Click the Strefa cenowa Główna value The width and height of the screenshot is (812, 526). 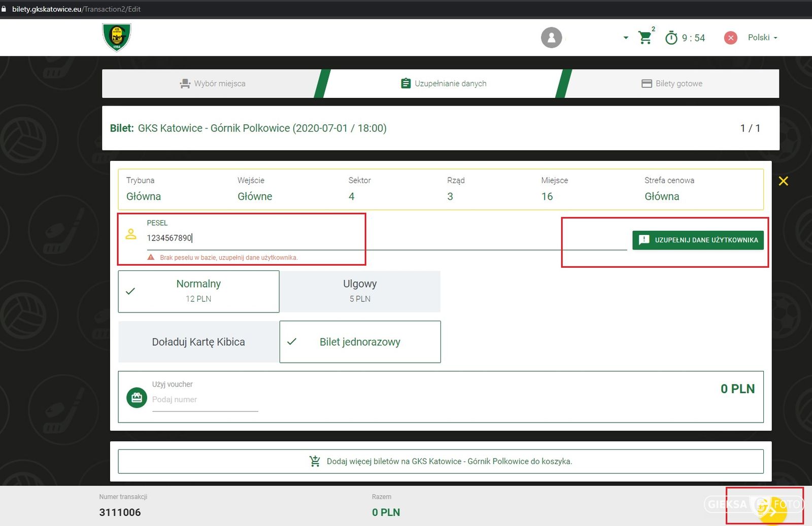click(x=662, y=197)
